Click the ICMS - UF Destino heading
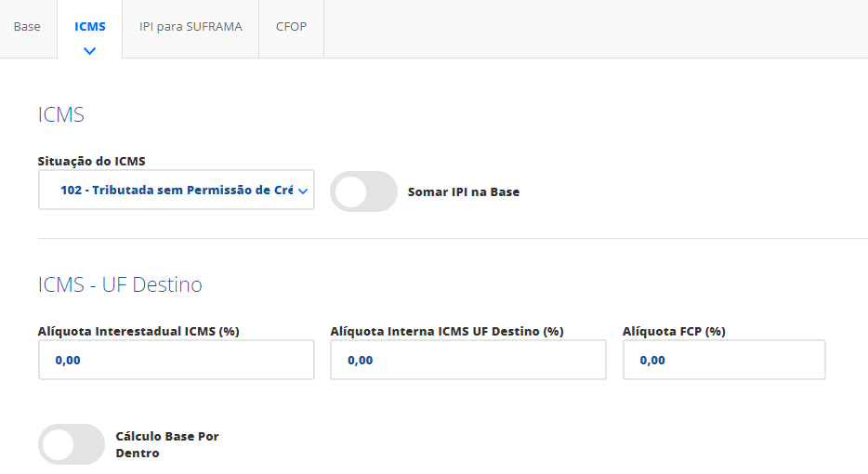Image resolution: width=868 pixels, height=474 pixels. click(120, 284)
